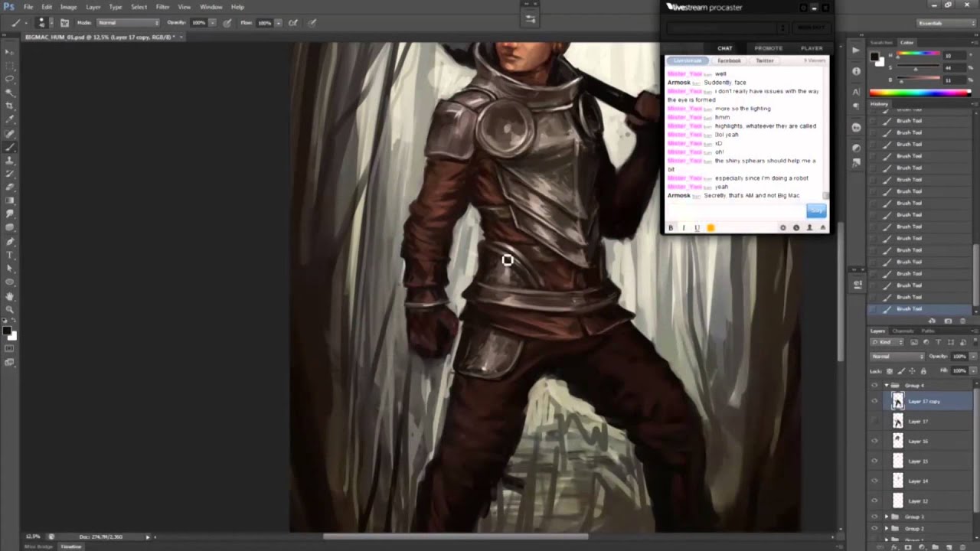The height and width of the screenshot is (551, 980).
Task: Choose the Clone Stamp tool
Action: pyautogui.click(x=10, y=161)
